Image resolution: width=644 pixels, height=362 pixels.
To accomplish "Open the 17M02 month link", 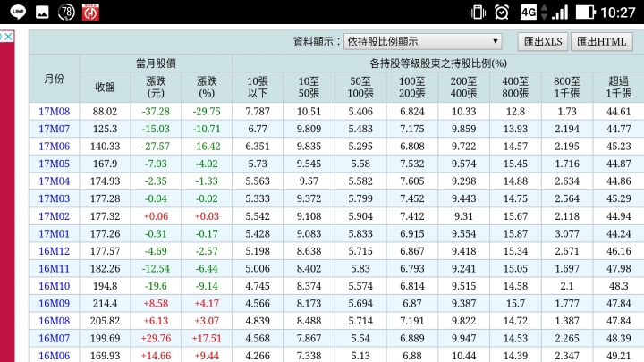I will [x=55, y=216].
